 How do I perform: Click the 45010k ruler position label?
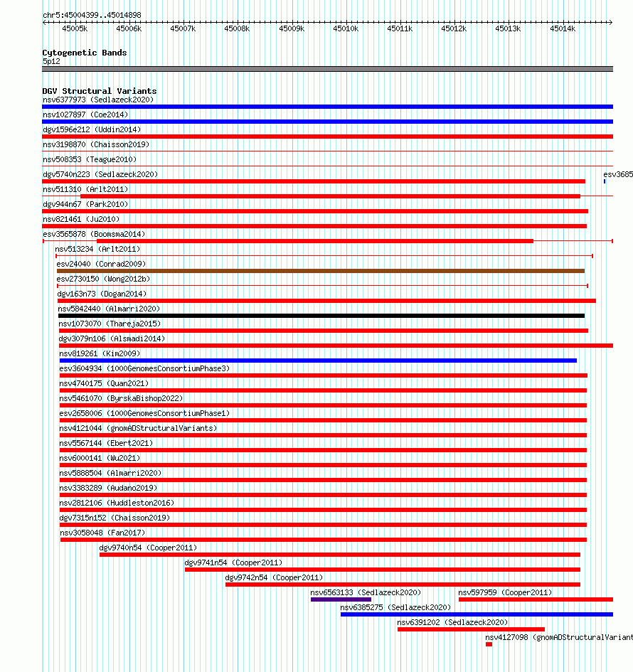click(x=346, y=28)
